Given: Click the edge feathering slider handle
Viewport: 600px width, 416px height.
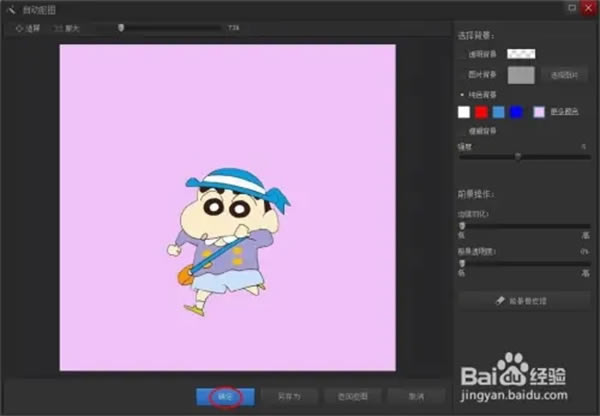Looking at the screenshot, I should coord(462,226).
